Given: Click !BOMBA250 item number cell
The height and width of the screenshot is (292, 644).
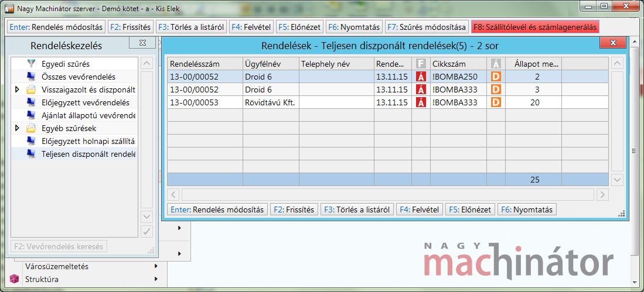Looking at the screenshot, I should [x=458, y=77].
